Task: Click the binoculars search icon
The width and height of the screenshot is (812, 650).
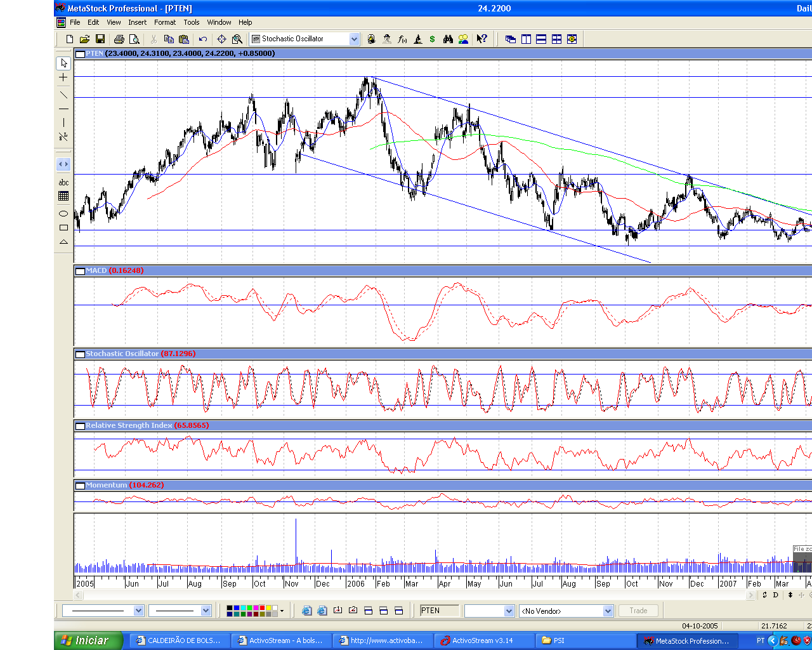Action: pos(448,39)
